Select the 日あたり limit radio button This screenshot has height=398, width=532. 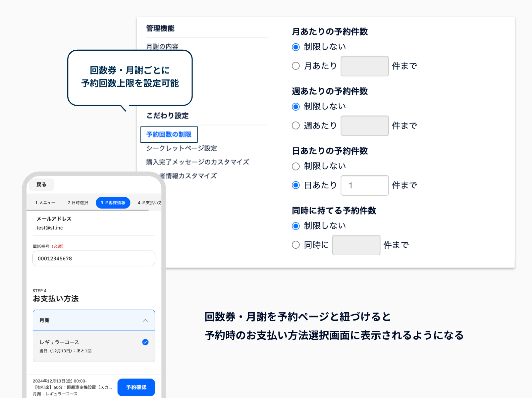tap(296, 185)
